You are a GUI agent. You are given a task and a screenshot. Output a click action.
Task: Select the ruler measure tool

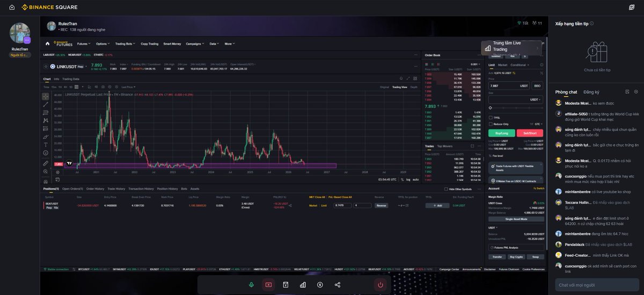click(x=46, y=163)
